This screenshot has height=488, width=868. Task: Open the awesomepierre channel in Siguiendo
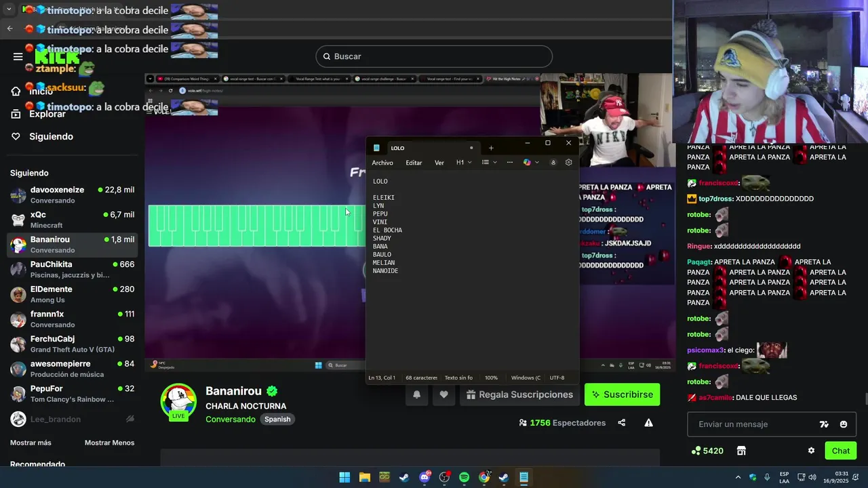72,369
